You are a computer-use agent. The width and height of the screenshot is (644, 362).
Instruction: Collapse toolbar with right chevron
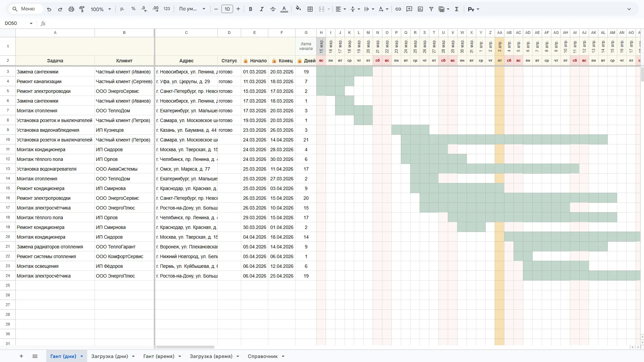(x=629, y=9)
